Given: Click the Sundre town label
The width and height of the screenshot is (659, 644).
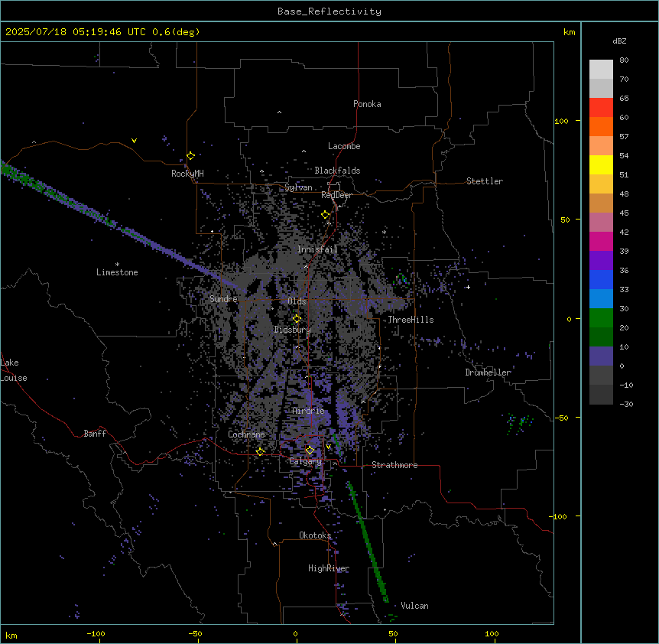Looking at the screenshot, I should 223,299.
